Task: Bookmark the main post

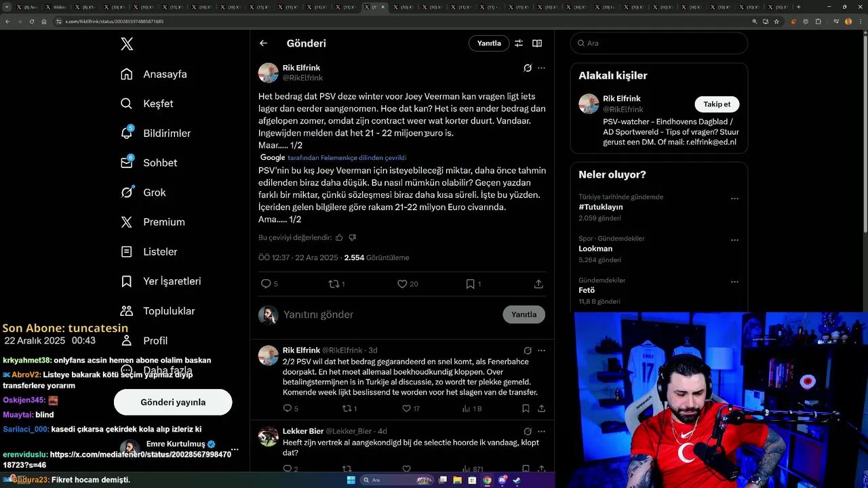Action: point(473,284)
